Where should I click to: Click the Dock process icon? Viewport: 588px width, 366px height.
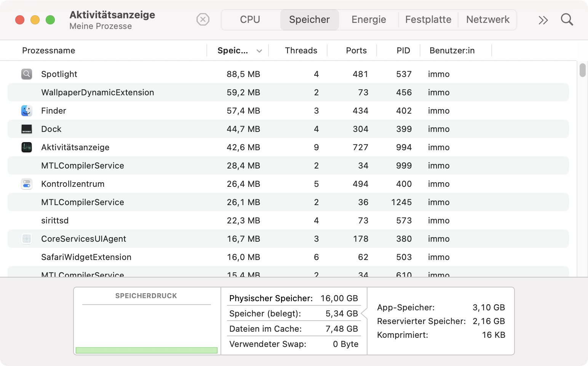27,129
